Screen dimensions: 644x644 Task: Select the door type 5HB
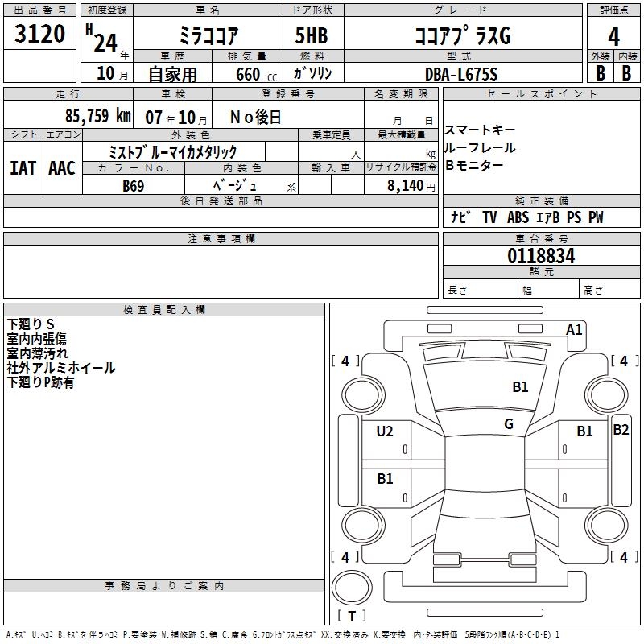coord(312,35)
